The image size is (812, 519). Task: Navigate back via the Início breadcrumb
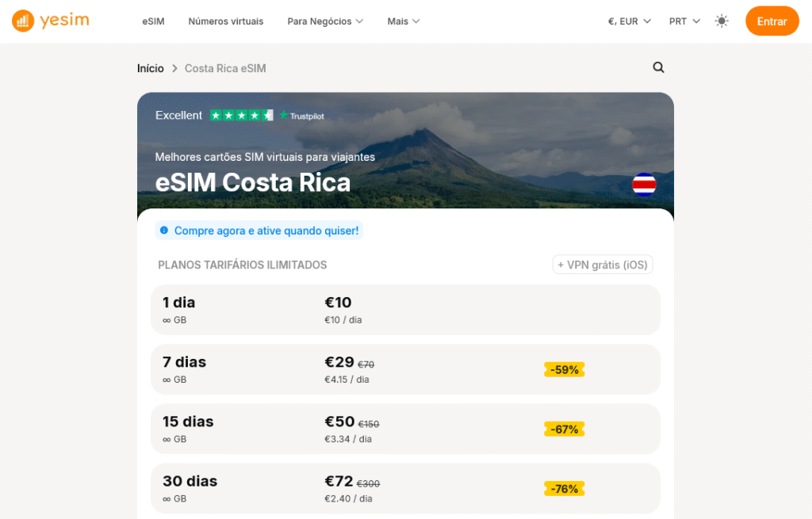[151, 68]
